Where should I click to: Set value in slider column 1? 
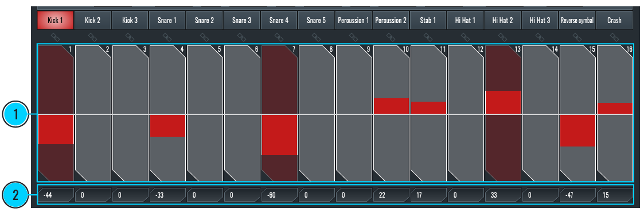56,113
